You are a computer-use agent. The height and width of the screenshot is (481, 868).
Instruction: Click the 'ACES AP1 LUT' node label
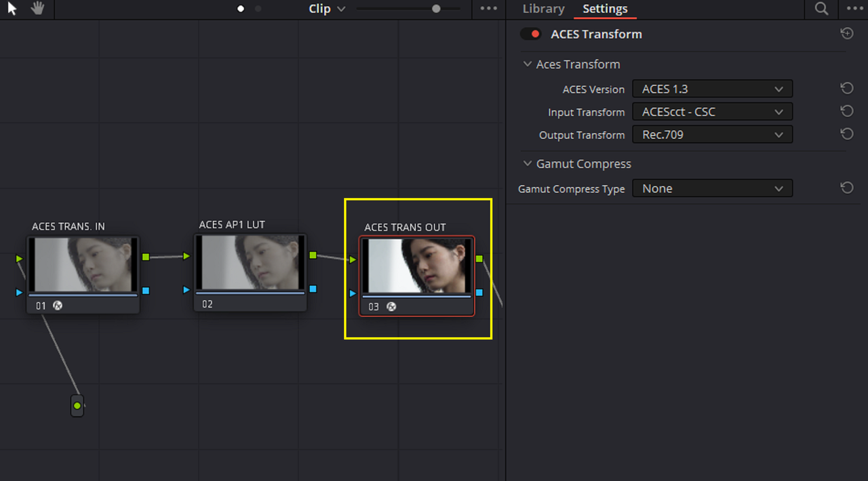232,224
